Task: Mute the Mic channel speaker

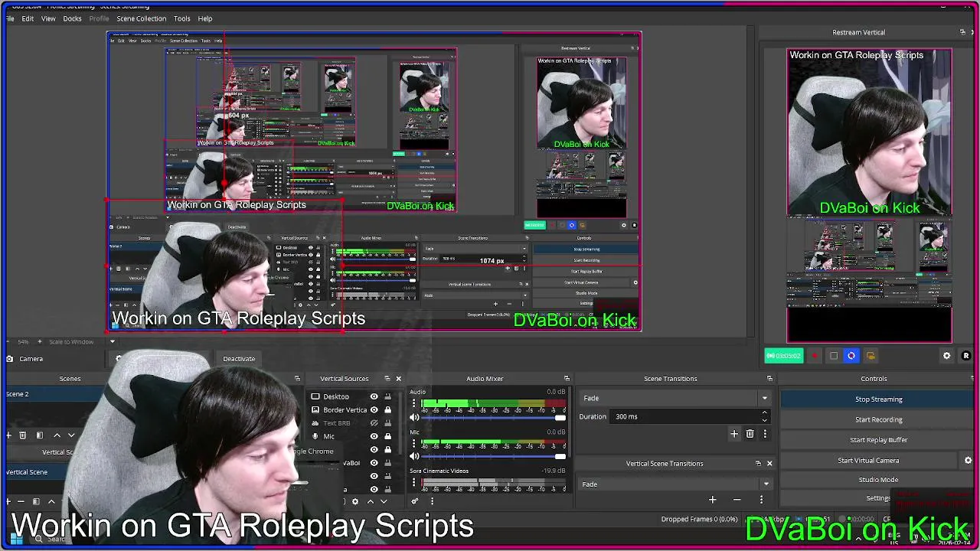Action: [x=415, y=457]
